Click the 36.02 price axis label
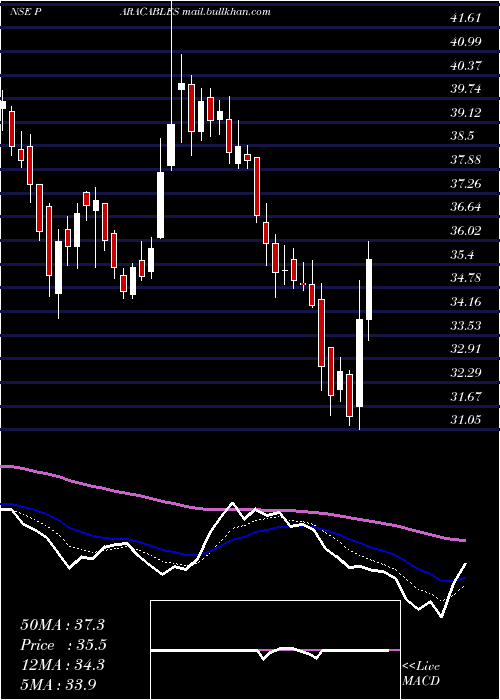This screenshot has width=500, height=700. (x=466, y=231)
